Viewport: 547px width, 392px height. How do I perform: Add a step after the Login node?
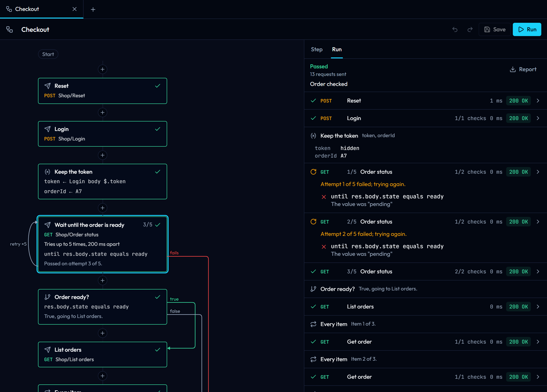pos(103,155)
